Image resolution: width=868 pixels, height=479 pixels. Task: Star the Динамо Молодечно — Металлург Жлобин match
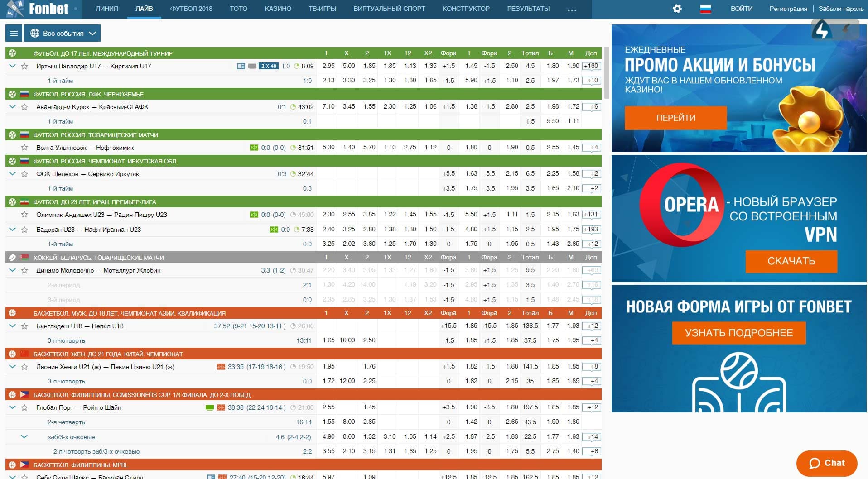(x=24, y=270)
